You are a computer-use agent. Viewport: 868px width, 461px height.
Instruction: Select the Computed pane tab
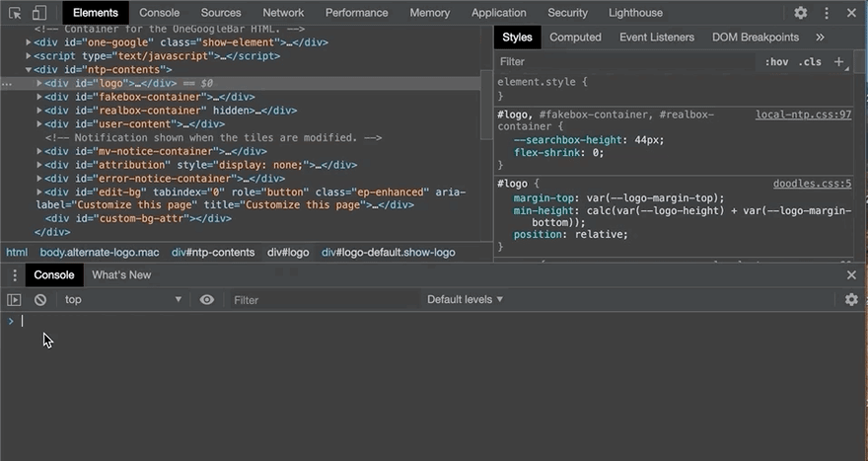point(575,38)
